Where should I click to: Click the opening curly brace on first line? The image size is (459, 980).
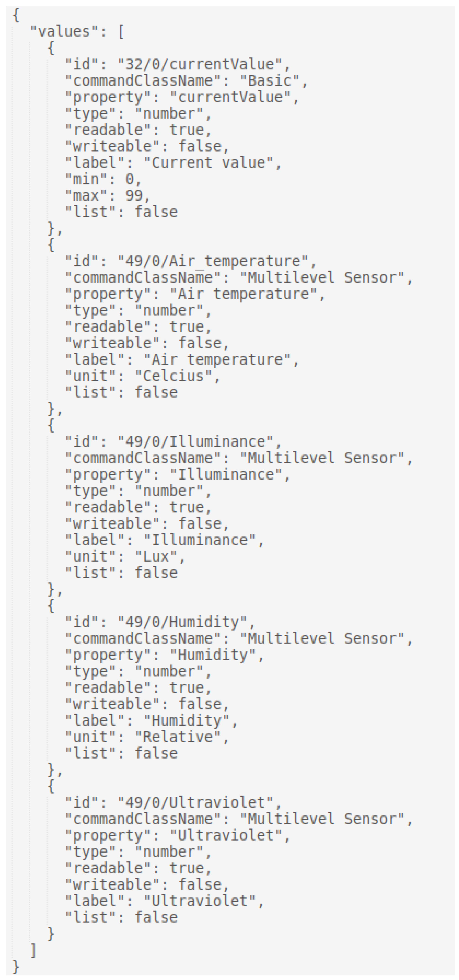point(16,15)
